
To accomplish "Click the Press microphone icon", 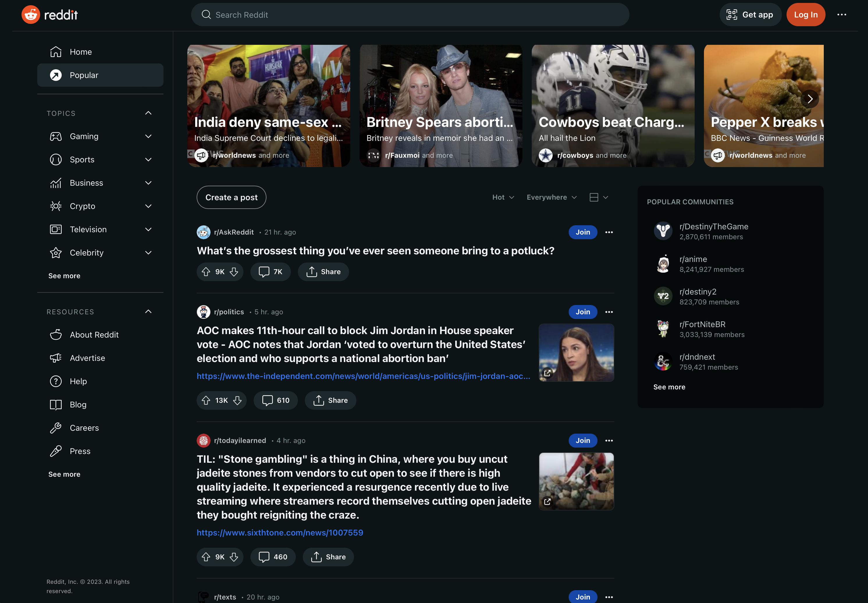I will tap(56, 451).
